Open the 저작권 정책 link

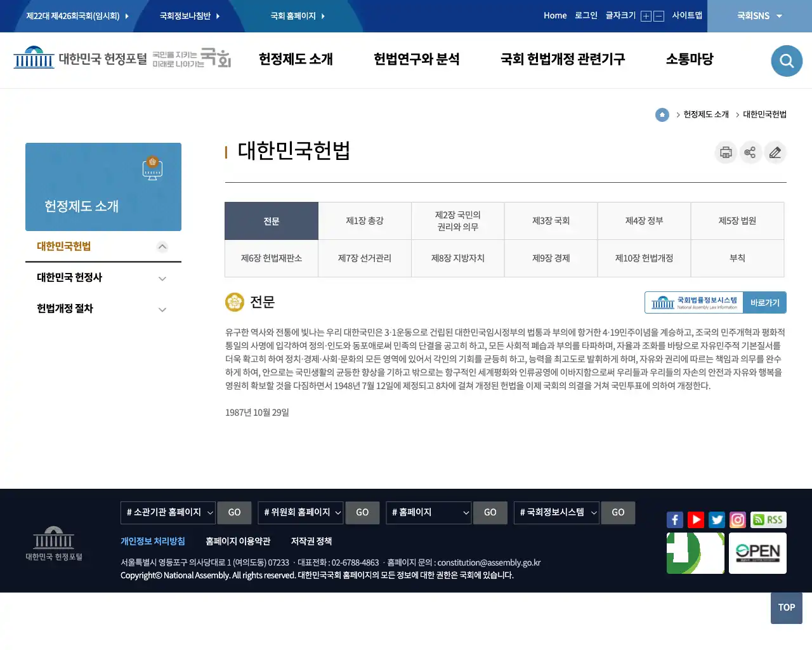(311, 541)
